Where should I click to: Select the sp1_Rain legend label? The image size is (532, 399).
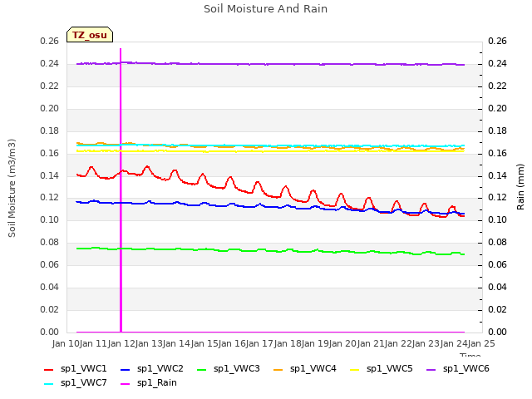(x=157, y=383)
